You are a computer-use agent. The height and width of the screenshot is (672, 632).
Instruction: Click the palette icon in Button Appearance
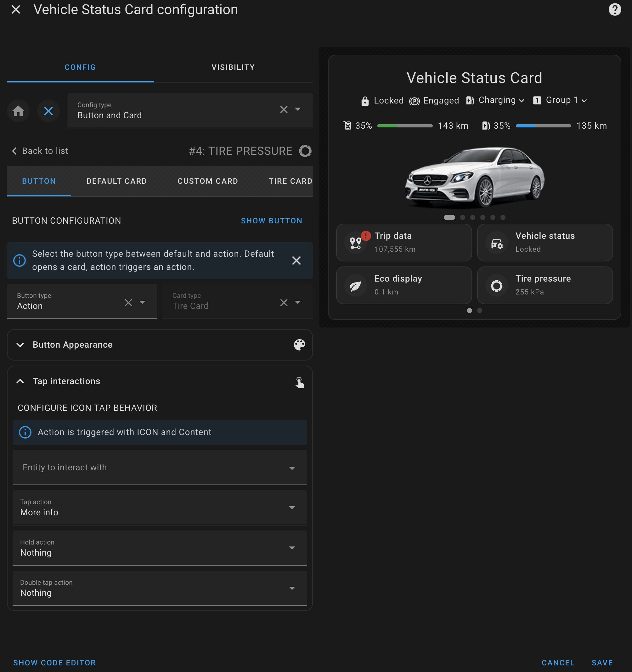(299, 345)
